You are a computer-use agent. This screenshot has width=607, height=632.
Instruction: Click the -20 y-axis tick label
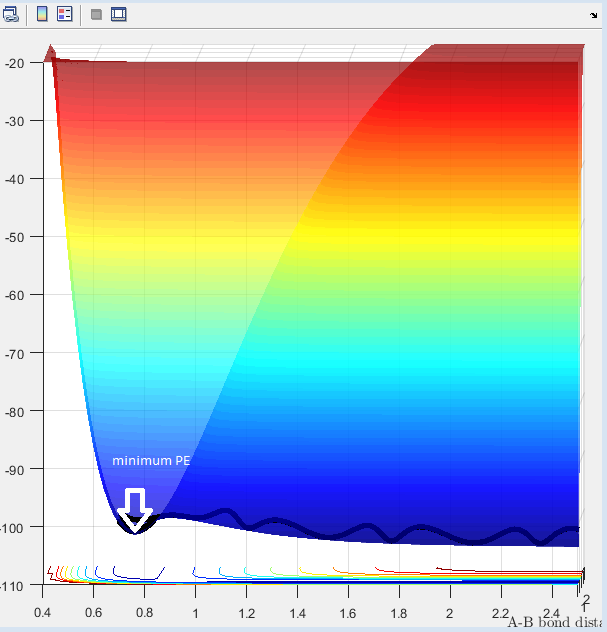click(x=15, y=63)
